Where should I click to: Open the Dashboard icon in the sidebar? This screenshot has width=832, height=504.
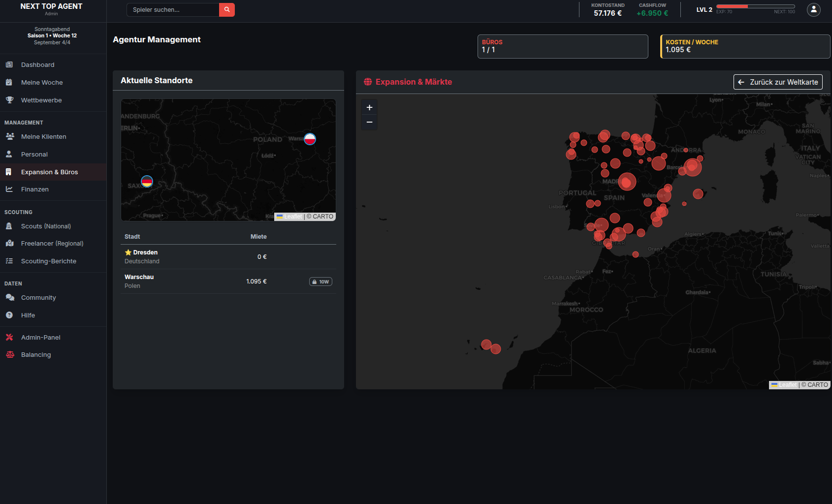pyautogui.click(x=9, y=64)
